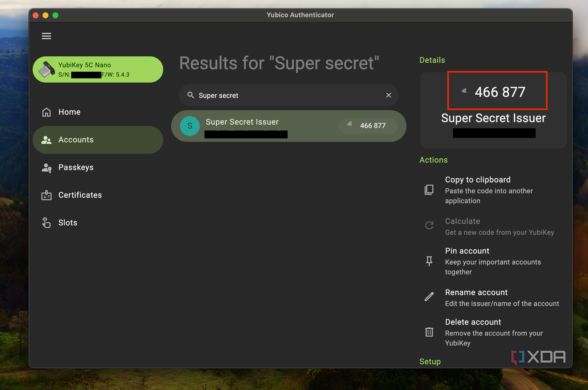The height and width of the screenshot is (390, 588).
Task: Copy the code to clipboard
Action: click(x=493, y=190)
